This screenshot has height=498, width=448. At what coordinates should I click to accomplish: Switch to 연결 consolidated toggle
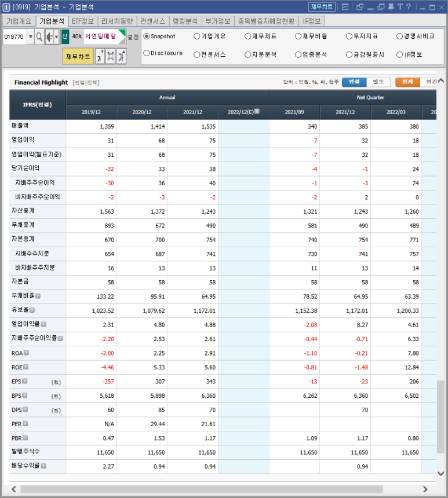click(354, 82)
